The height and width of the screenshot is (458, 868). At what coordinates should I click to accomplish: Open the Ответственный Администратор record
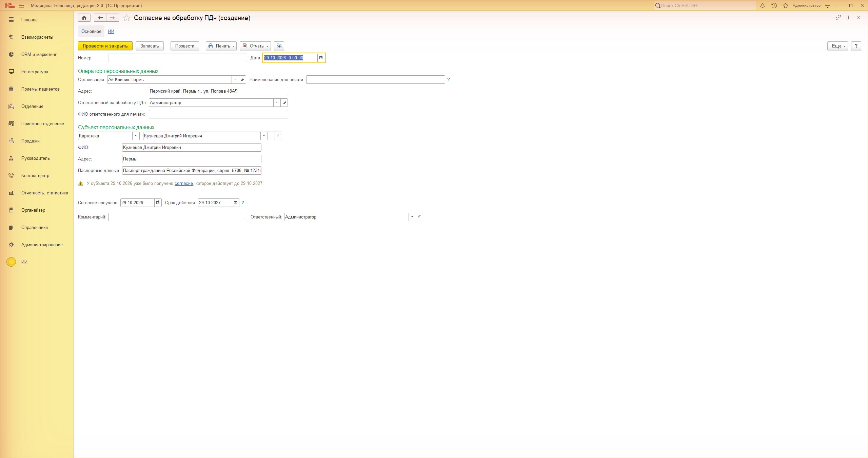[419, 217]
